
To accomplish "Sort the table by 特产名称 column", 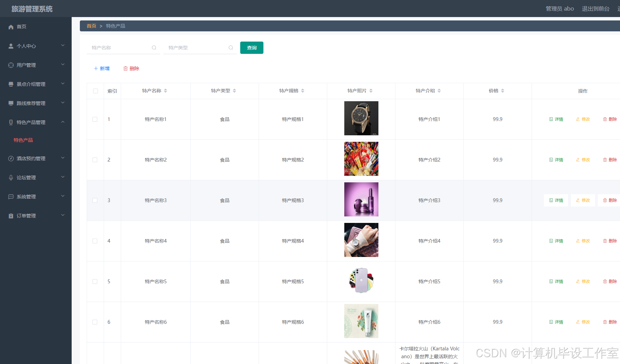I will click(x=165, y=91).
